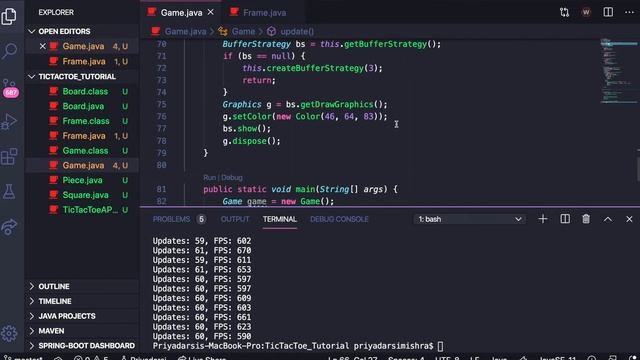Screen dimensions: 640x360
Task: Select the Terminal panel tab
Action: (x=280, y=219)
